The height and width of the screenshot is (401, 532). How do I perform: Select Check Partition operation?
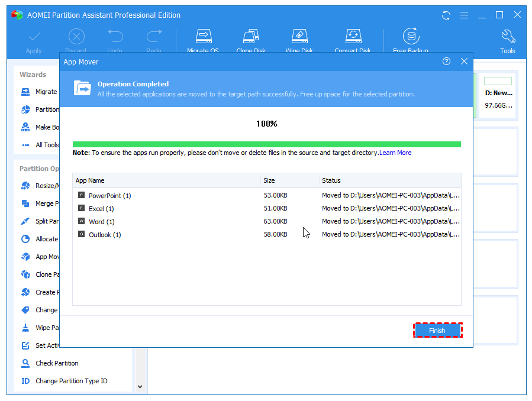click(50, 363)
